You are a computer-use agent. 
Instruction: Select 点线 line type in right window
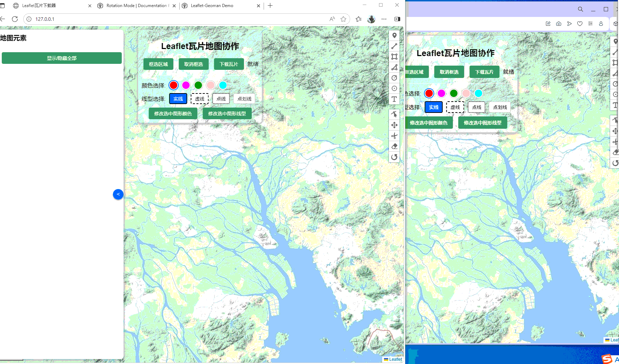tap(476, 107)
